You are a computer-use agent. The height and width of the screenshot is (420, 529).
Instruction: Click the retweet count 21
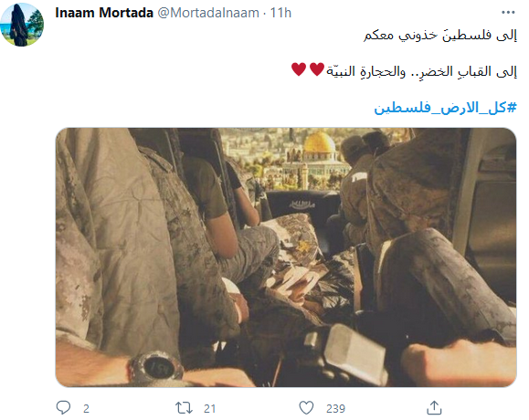coord(209,408)
